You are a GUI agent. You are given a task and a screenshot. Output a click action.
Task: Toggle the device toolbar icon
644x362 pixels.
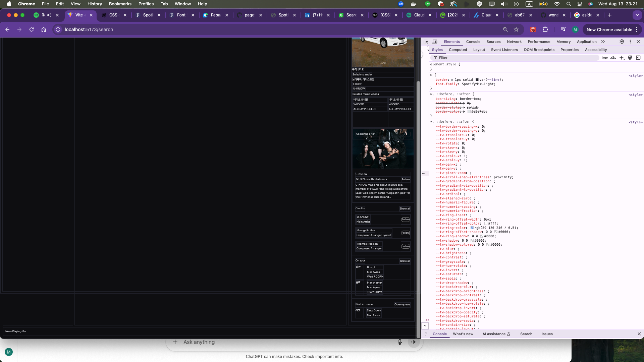pyautogui.click(x=435, y=42)
